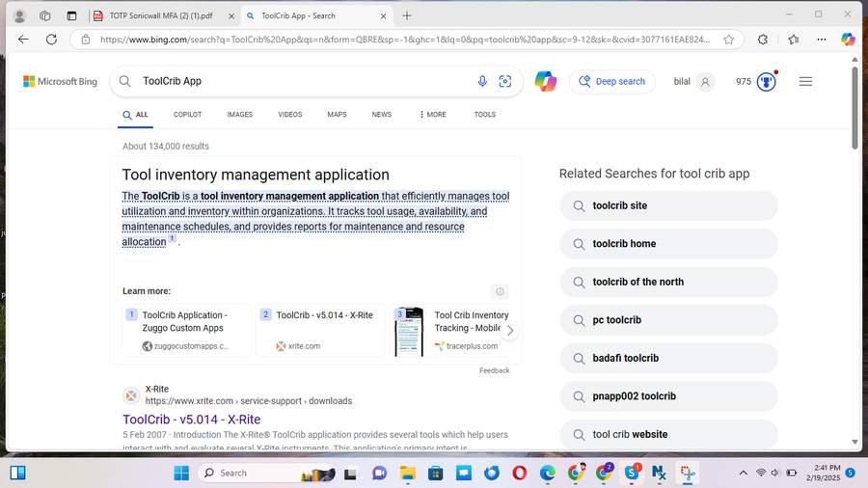
Task: Click the scrollbar down arrow
Action: tap(854, 442)
